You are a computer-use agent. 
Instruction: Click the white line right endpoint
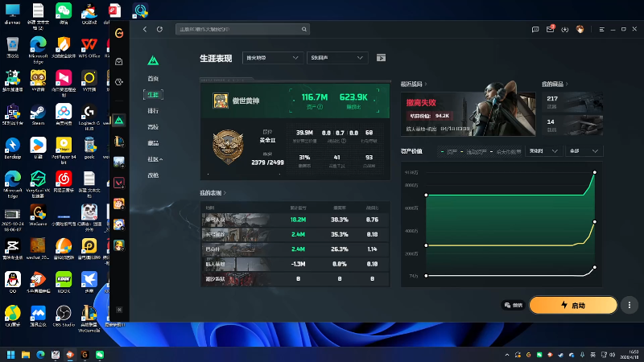595,267
